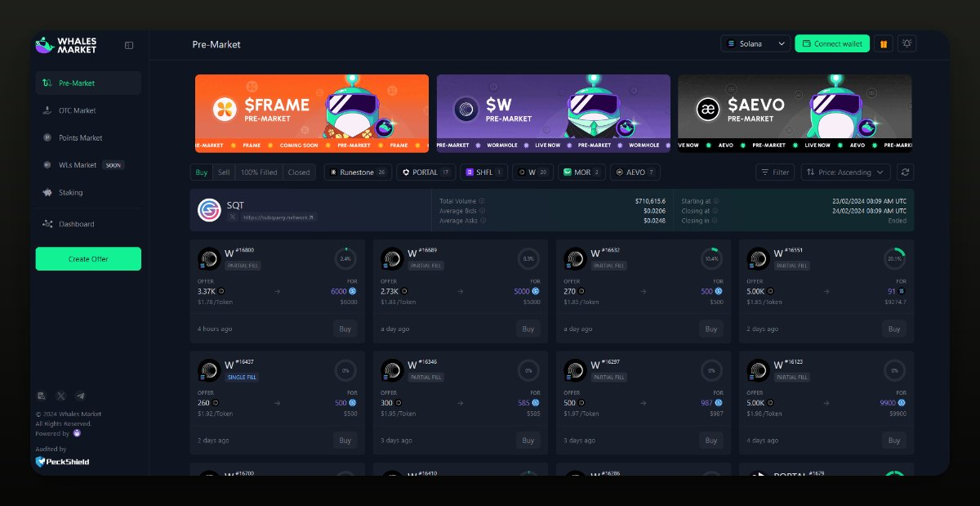
Task: Open the X (Twitter) icon in sidebar footer
Action: pos(60,396)
